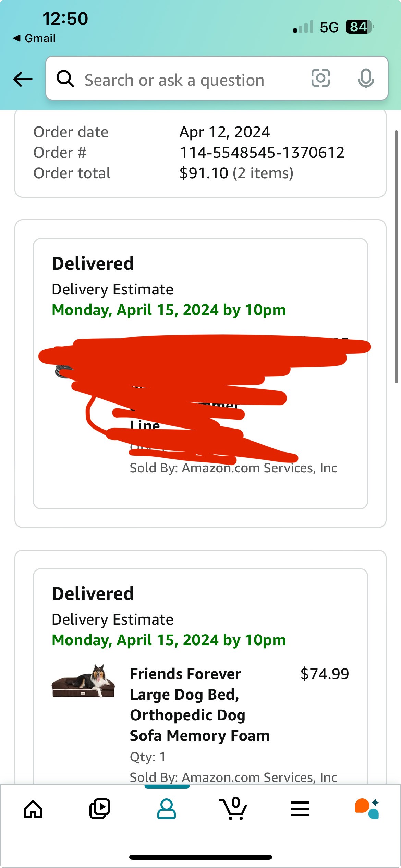Tap second Delivered shipment heading

93,594
